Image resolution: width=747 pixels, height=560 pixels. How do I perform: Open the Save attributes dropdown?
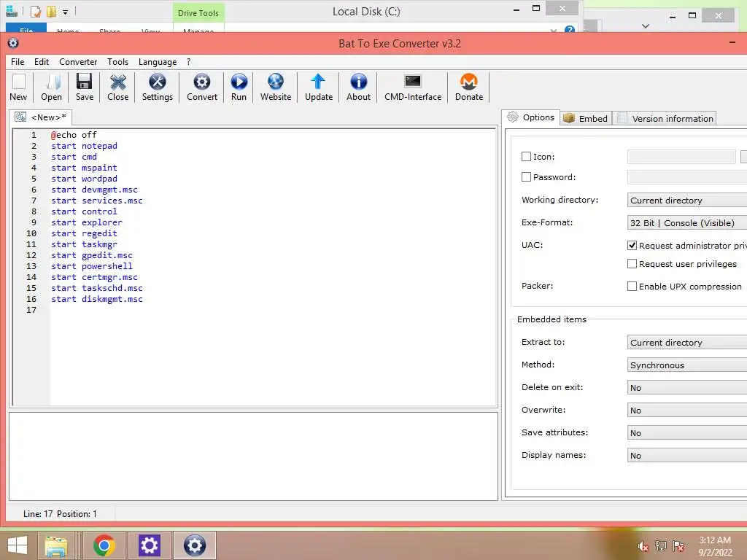point(687,432)
